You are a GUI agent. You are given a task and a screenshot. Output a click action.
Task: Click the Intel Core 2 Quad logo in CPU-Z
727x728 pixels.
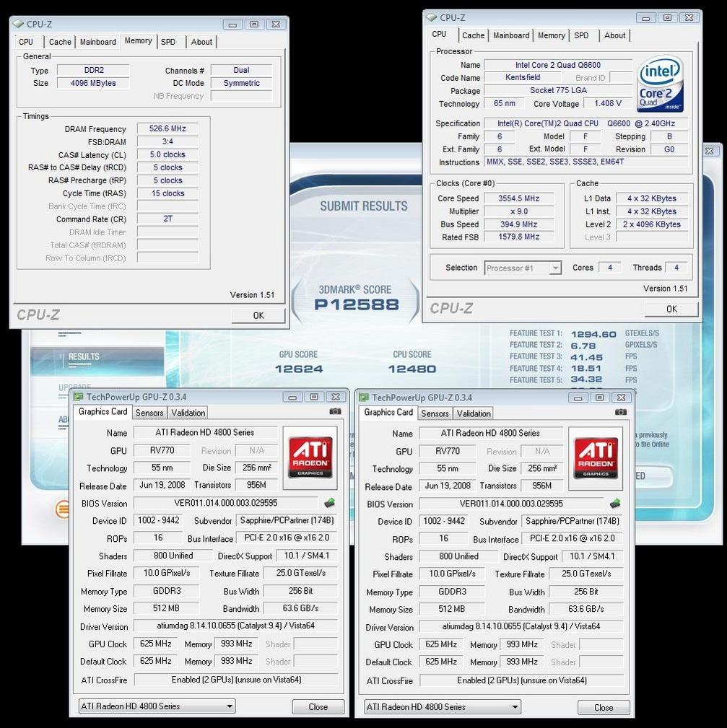click(x=660, y=84)
